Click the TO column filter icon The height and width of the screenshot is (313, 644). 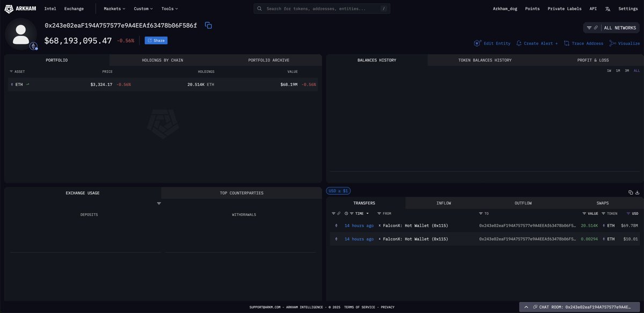481,214
